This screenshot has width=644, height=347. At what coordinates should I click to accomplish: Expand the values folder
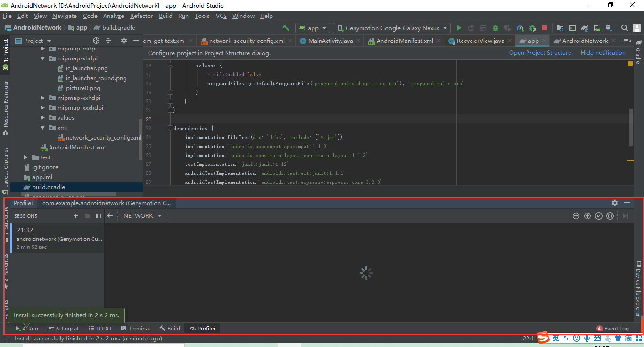pos(42,118)
